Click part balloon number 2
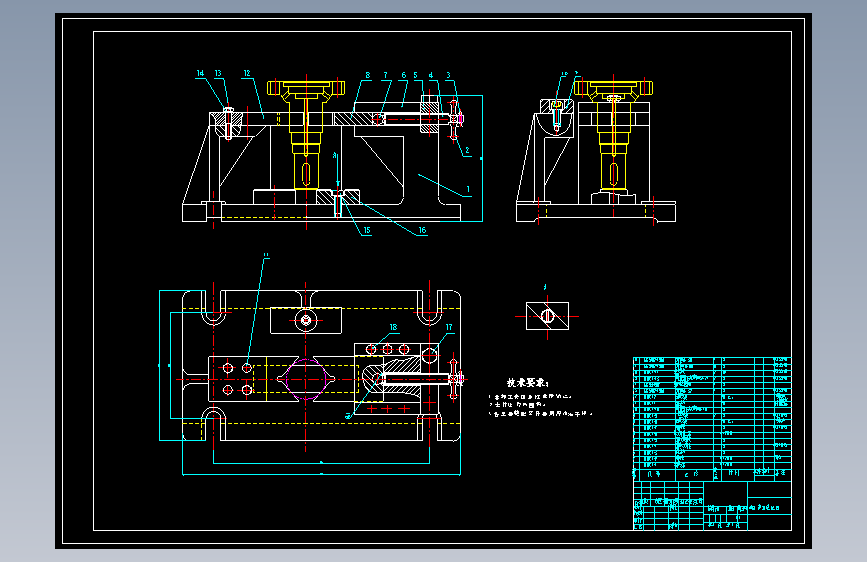The width and height of the screenshot is (867, 562). point(467,150)
